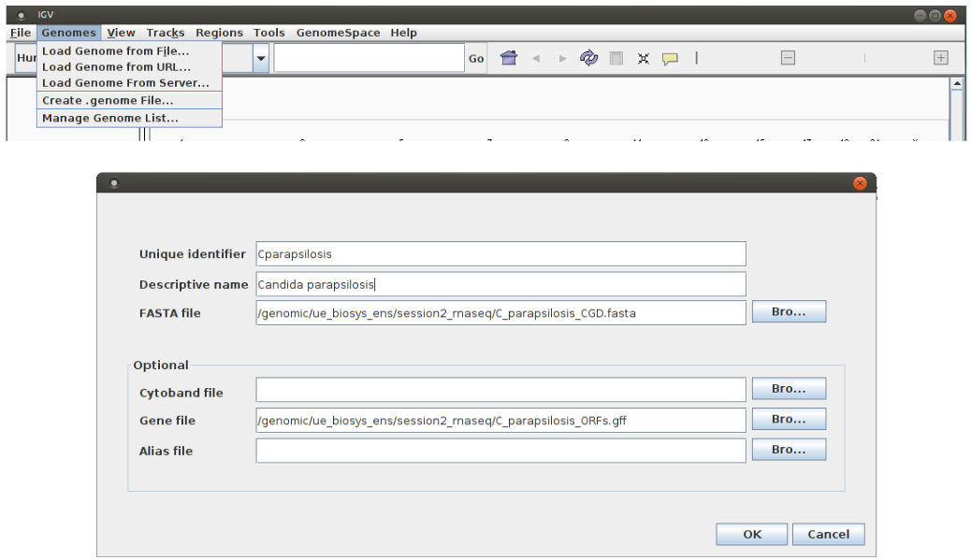Zoom out with the minus icon
971x560 pixels.
point(788,58)
